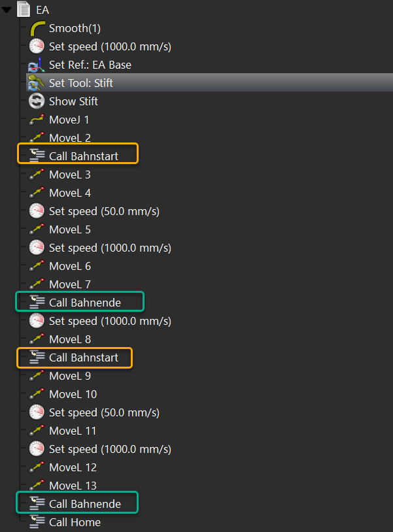393x532 pixels.
Task: Select the Set speed instruction above MoveL 5
Action: pos(104,212)
